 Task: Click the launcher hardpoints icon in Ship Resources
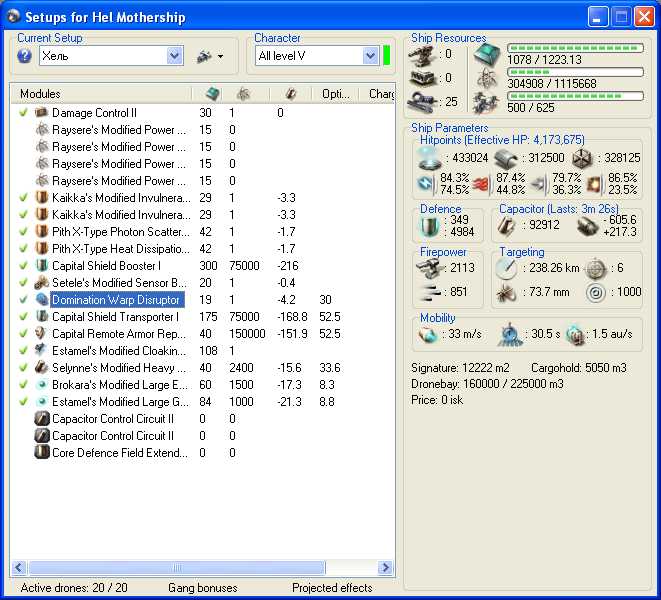(x=423, y=78)
